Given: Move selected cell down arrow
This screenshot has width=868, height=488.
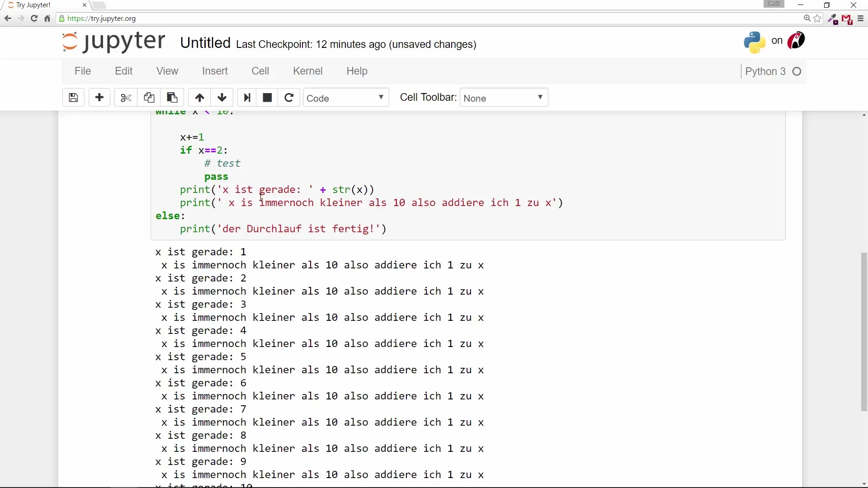Looking at the screenshot, I should tap(222, 98).
